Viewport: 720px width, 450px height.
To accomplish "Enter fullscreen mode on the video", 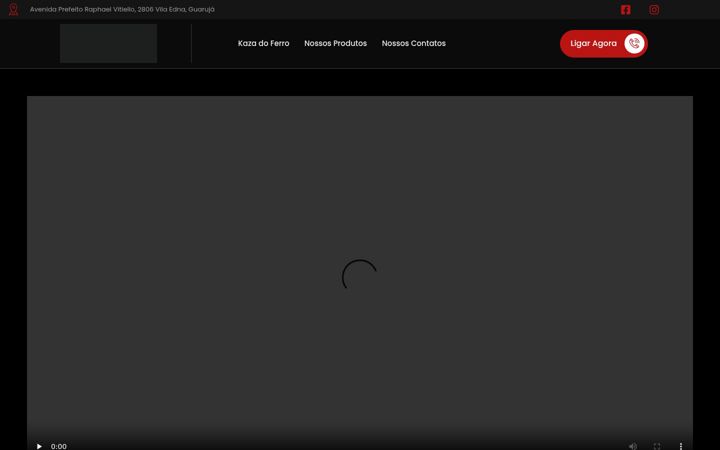I will coord(657,446).
